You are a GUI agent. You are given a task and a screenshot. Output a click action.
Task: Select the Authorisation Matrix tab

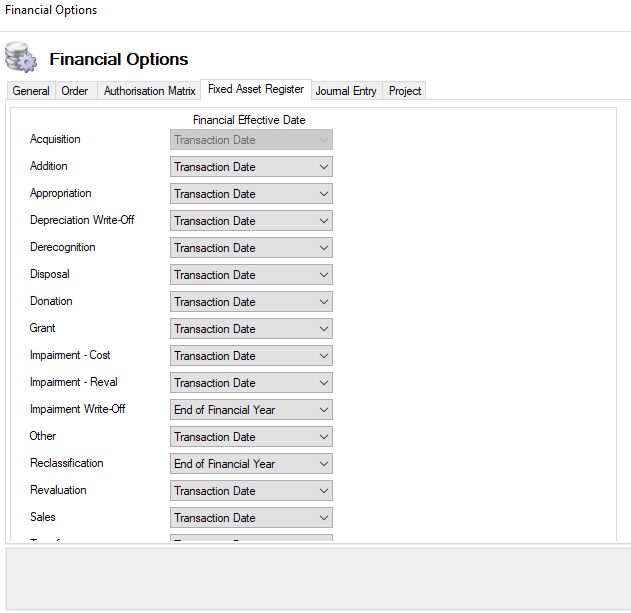tap(150, 91)
